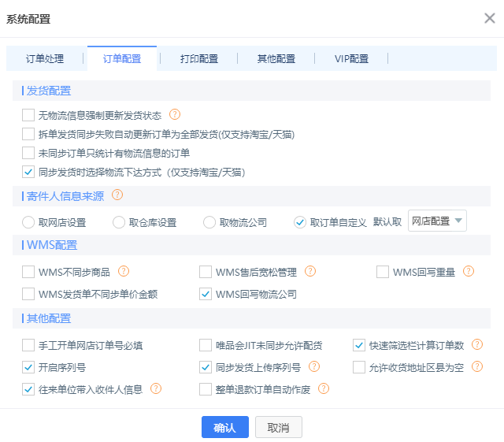504x442 pixels.
Task: Open help icon for 同步发货上传序列号
Action: [x=314, y=366]
